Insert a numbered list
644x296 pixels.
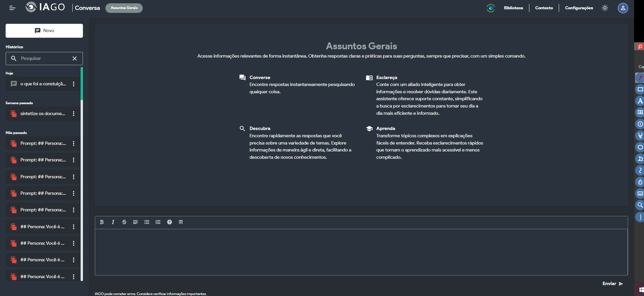tap(158, 222)
